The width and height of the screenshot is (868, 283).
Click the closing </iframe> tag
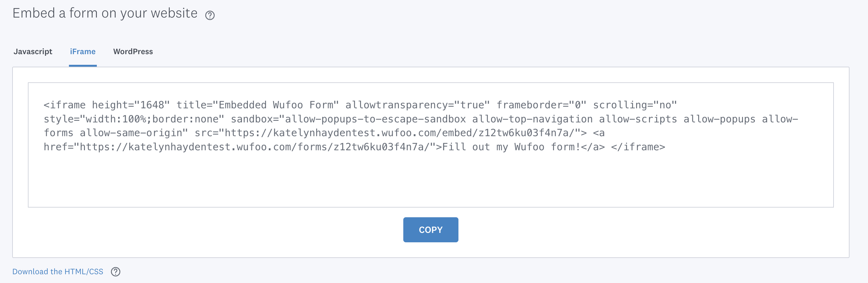638,147
